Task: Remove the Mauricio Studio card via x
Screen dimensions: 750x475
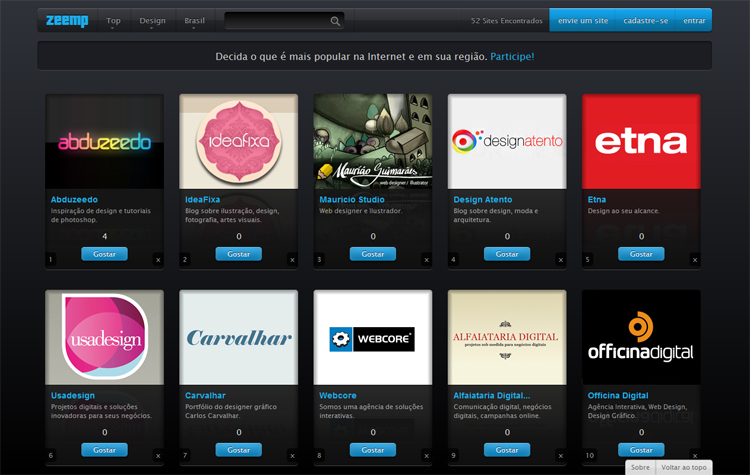Action: point(427,260)
